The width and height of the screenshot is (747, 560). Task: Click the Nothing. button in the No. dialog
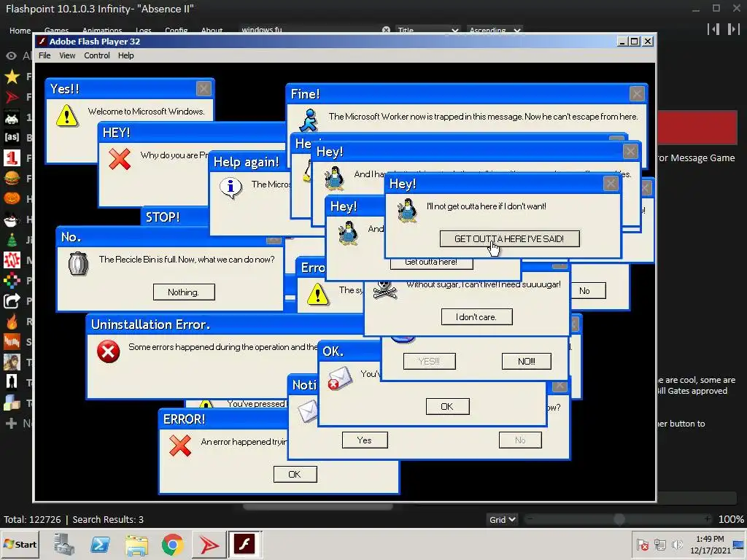184,292
